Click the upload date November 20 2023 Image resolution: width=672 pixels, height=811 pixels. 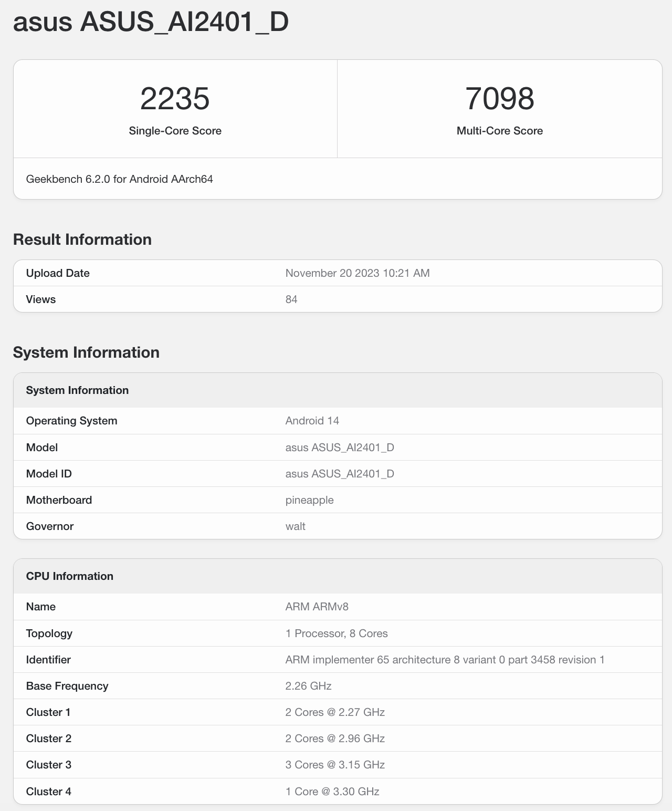pyautogui.click(x=357, y=273)
